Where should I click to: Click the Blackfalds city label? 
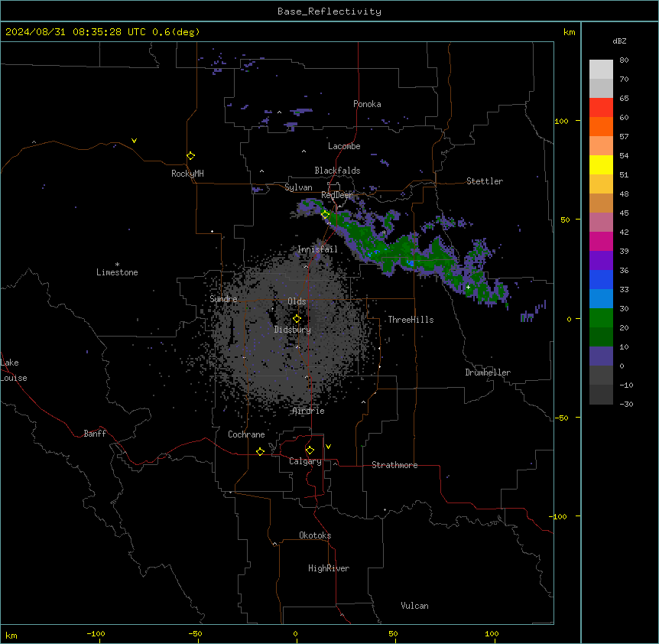337,171
